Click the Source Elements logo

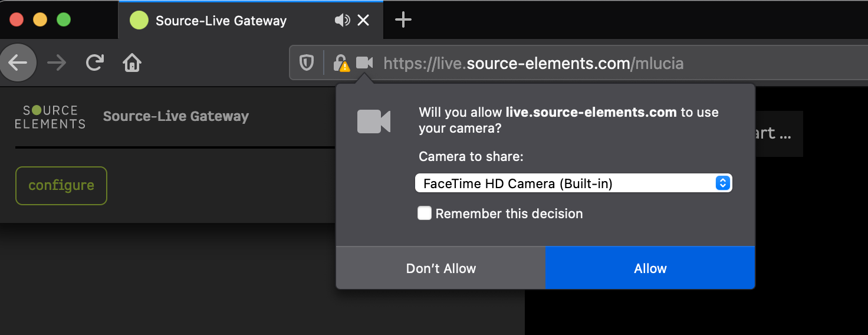[x=50, y=117]
